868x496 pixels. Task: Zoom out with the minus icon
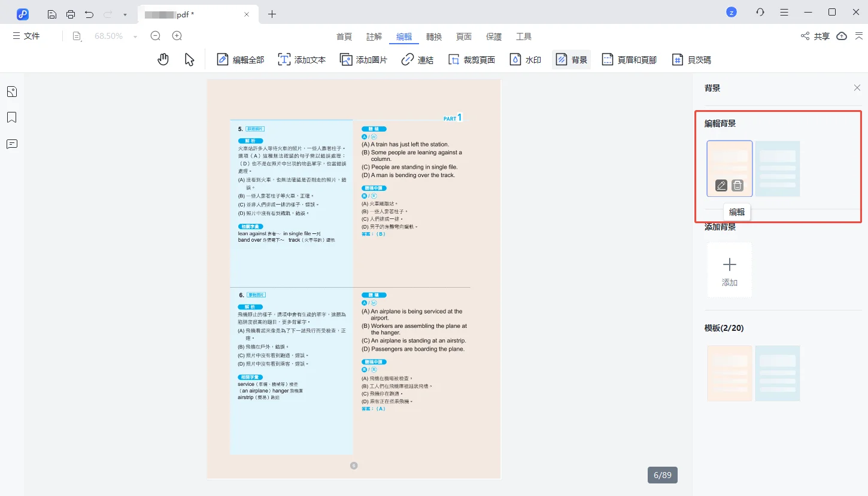(156, 36)
